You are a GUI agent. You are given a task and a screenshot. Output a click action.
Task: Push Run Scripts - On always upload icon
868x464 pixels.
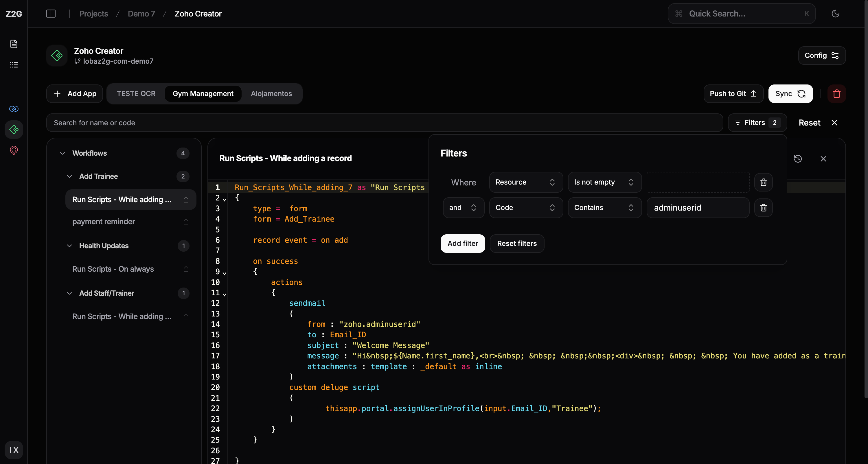point(186,269)
